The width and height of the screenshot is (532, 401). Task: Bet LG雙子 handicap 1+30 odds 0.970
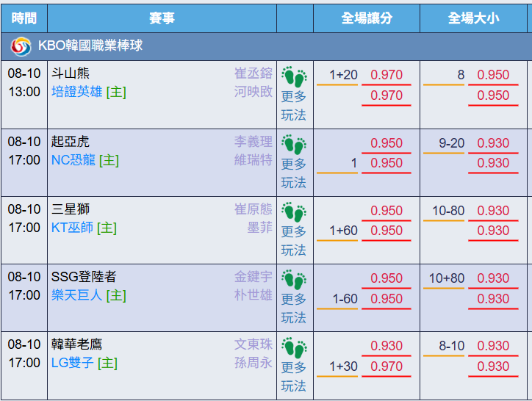[x=386, y=366]
